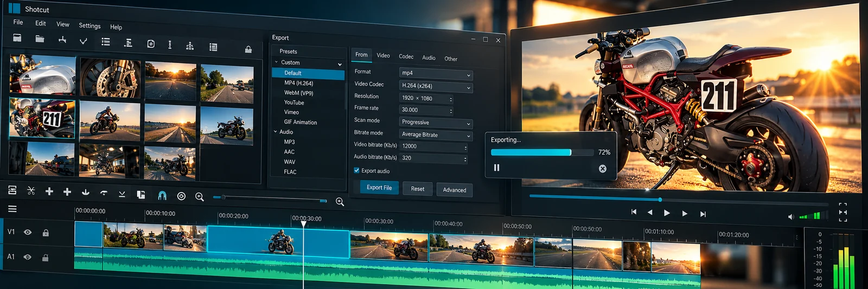Image resolution: width=868 pixels, height=289 pixels.
Task: Click the fullscreen brackets icon in the player
Action: [843, 212]
